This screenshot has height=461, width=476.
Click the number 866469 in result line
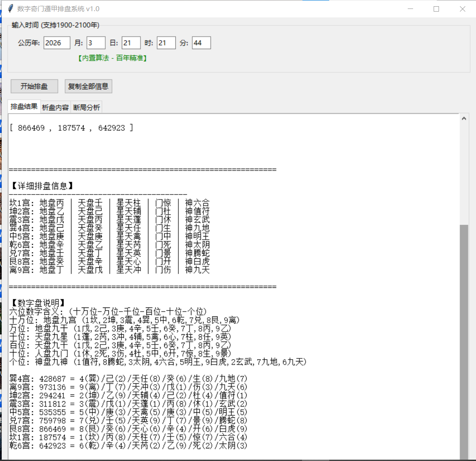31,128
